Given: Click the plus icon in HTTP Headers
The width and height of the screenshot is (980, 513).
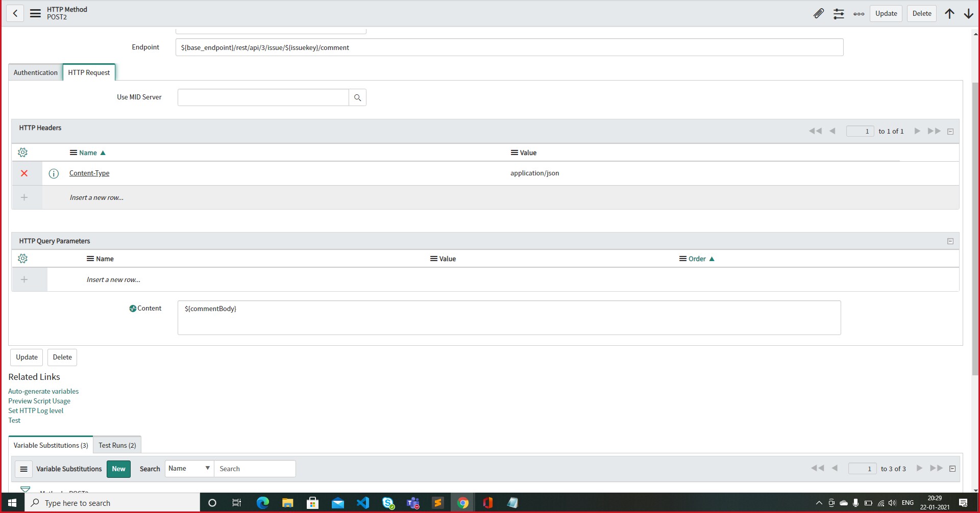Looking at the screenshot, I should (x=24, y=197).
